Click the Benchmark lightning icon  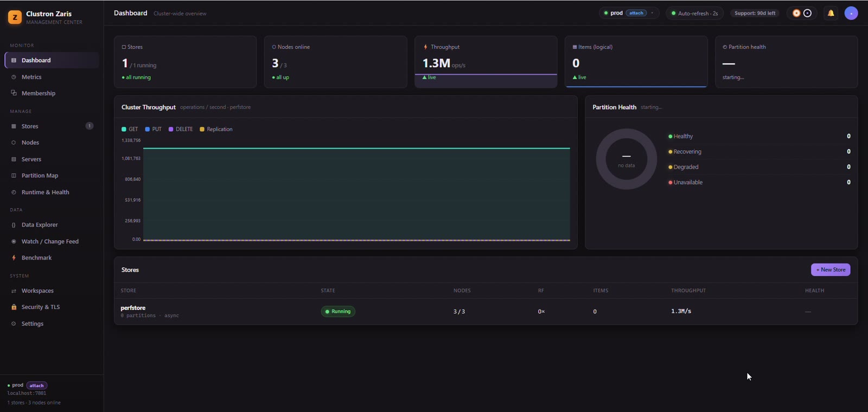click(14, 258)
